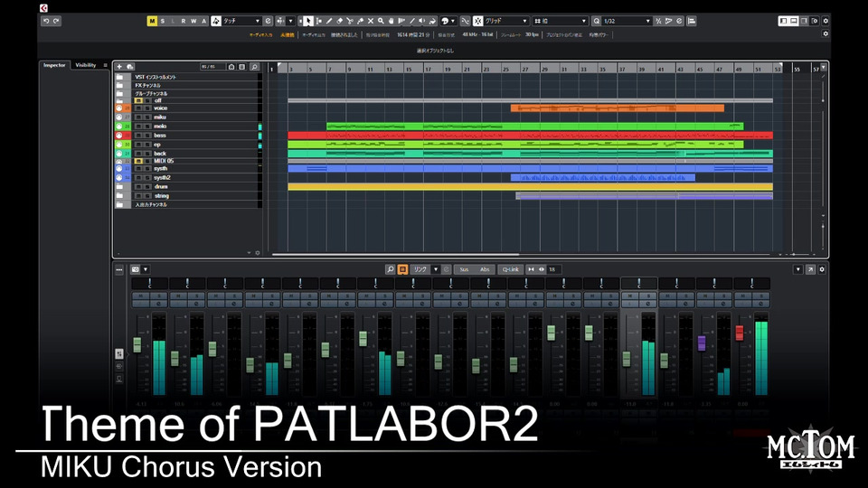Open track presets cloud icon

tap(130, 66)
